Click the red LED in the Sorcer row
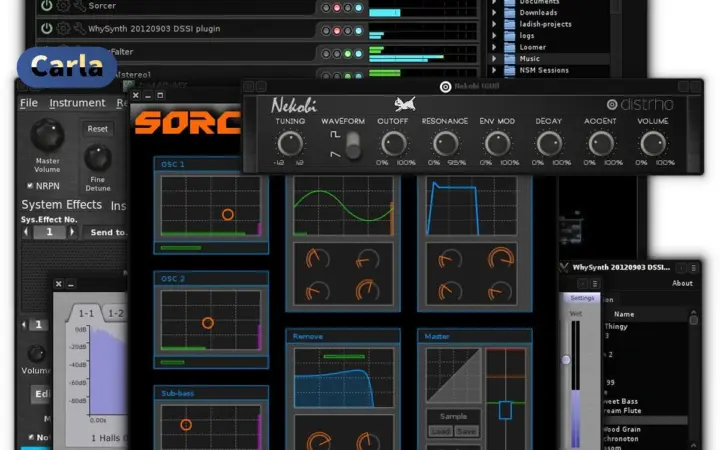The width and height of the screenshot is (720, 450). (x=337, y=8)
